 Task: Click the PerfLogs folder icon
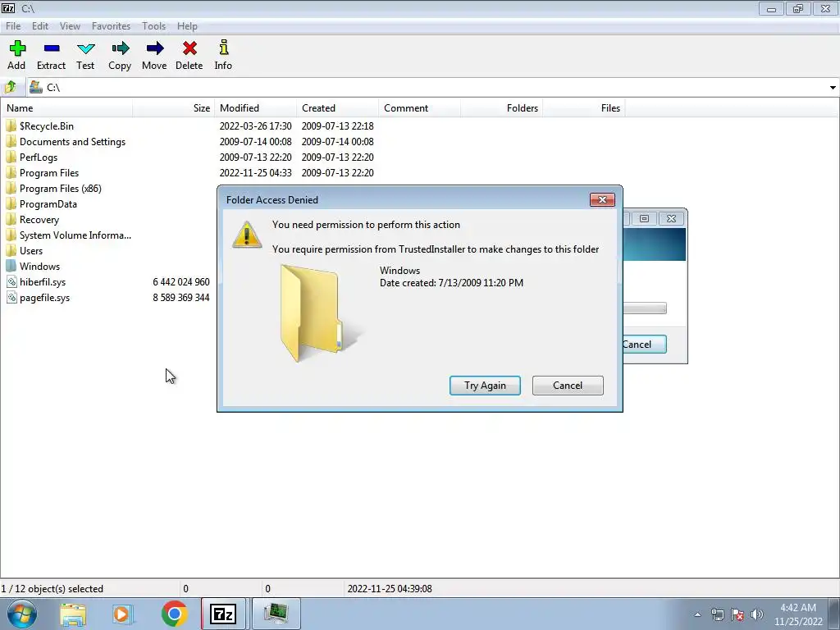[11, 157]
